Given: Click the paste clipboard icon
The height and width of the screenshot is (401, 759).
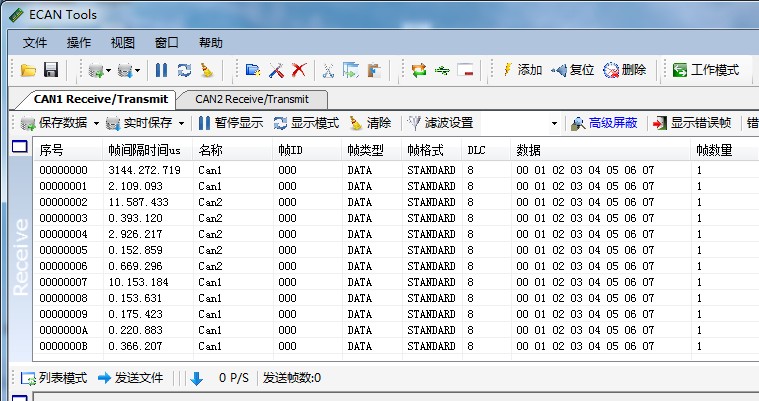Looking at the screenshot, I should (374, 70).
